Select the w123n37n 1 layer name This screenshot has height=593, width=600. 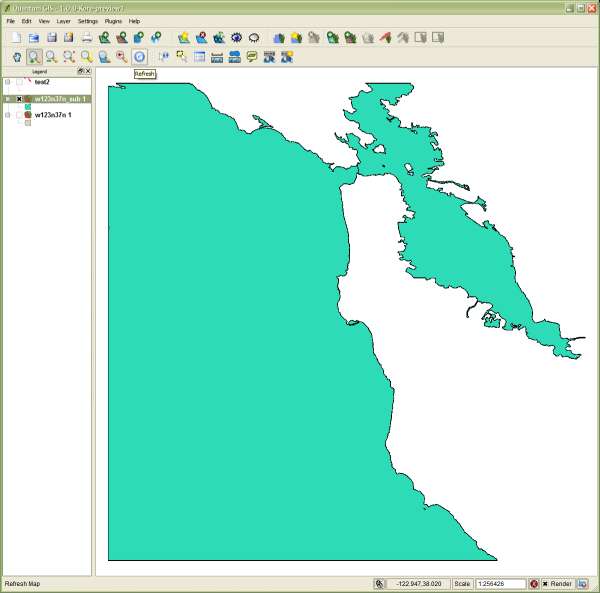[x=53, y=115]
